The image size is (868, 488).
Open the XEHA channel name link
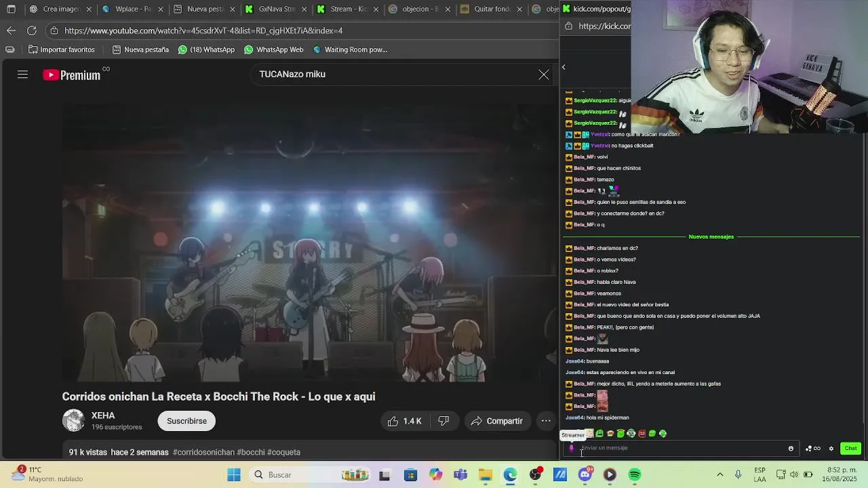tap(103, 415)
